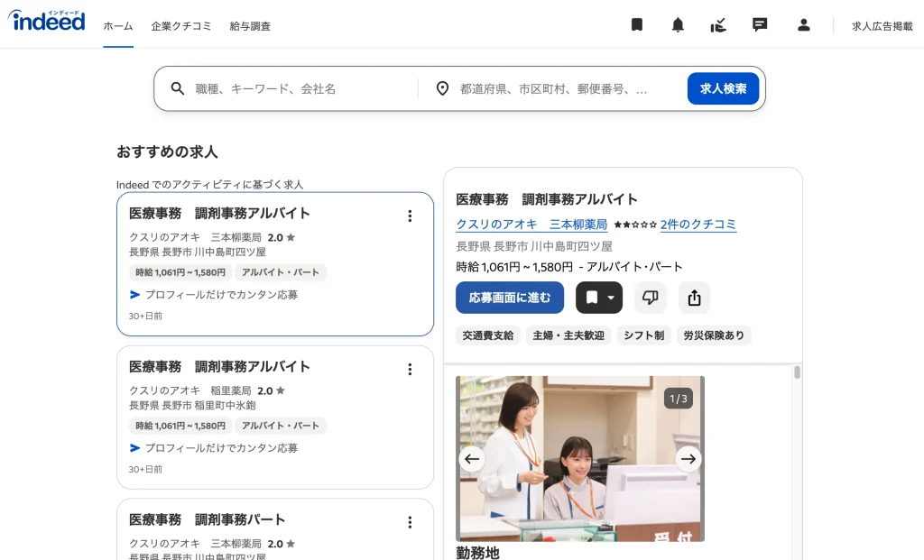The width and height of the screenshot is (924, 560).
Task: Switch to the 給与調査 tab
Action: coord(250,26)
